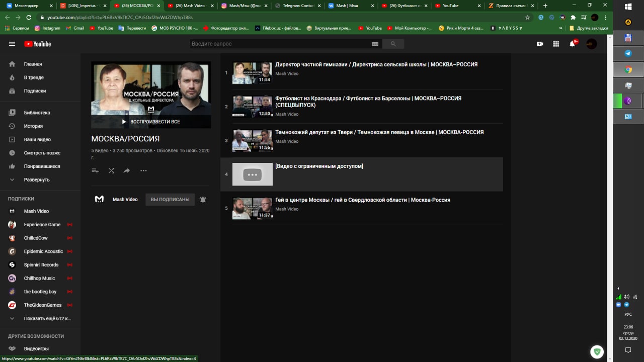The image size is (644, 362).
Task: Switch to Telegram: Contact tab
Action: (298, 6)
